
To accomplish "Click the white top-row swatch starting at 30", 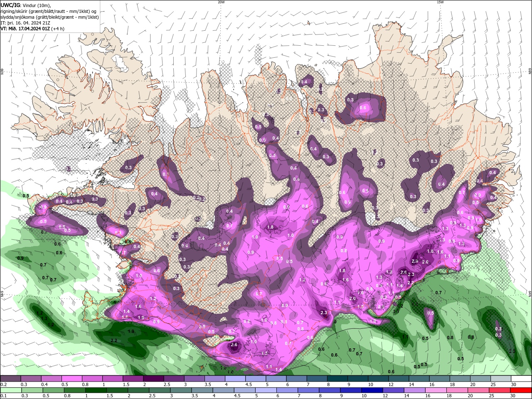I will point(520,379).
